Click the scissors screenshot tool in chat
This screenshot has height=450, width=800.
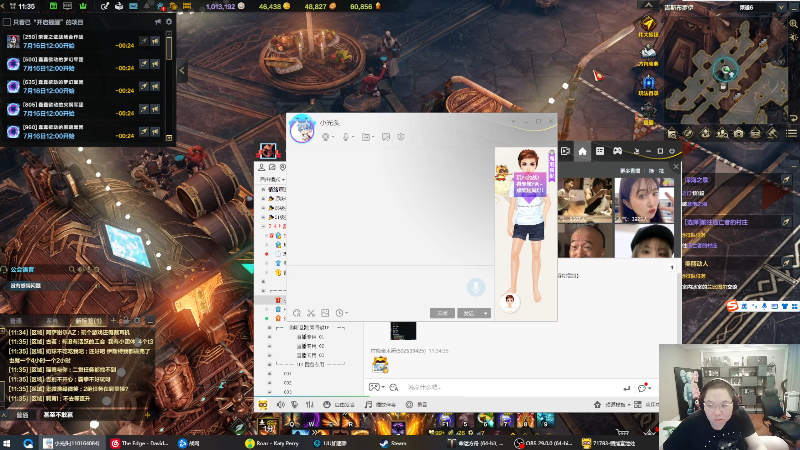[311, 313]
